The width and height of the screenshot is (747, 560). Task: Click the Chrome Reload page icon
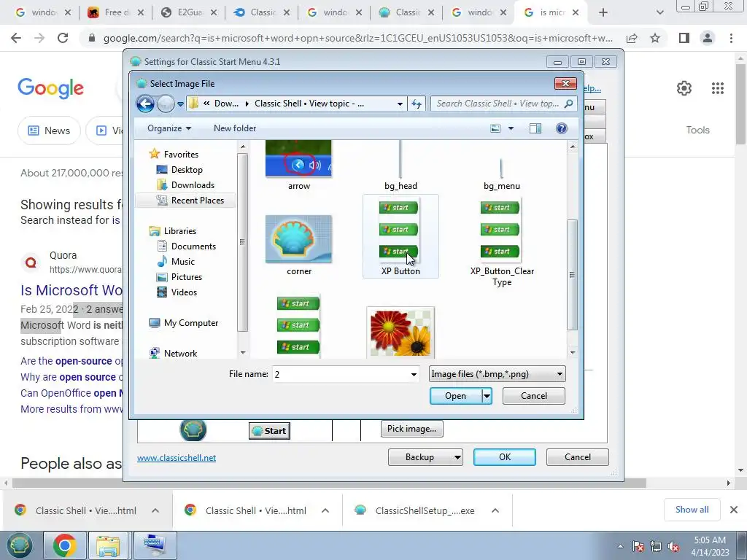[63, 38]
